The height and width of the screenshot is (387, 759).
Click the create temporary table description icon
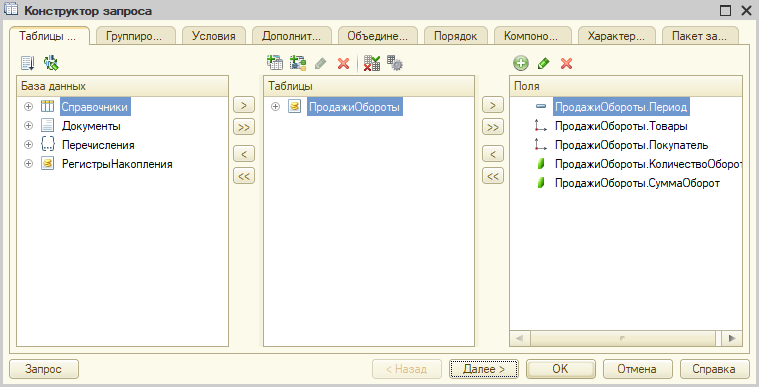coord(298,63)
